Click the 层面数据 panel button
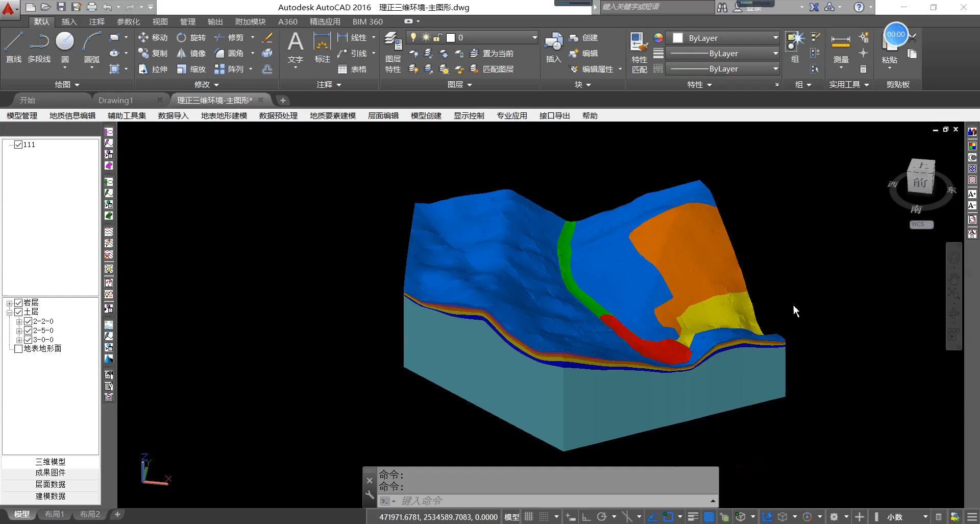Screen dimensions: 980x524 (x=51, y=484)
